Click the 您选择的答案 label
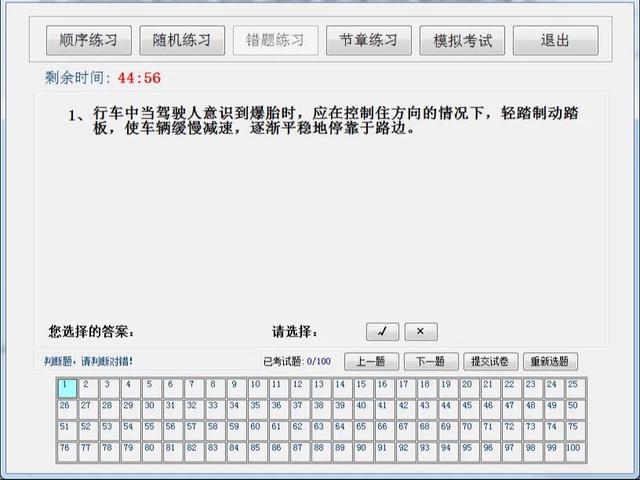 (x=91, y=331)
